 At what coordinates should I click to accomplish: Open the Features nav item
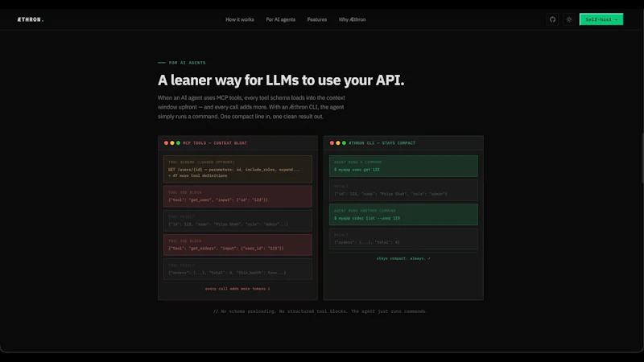317,19
